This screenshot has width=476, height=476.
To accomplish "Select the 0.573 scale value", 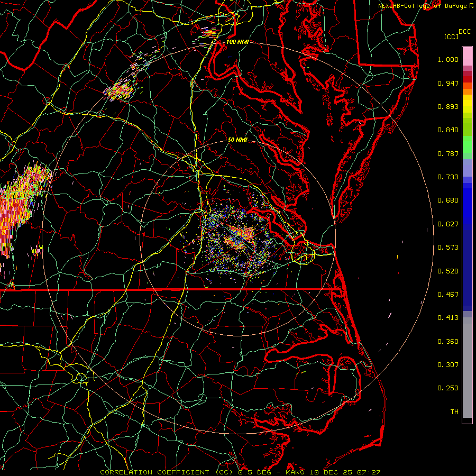I will 448,248.
